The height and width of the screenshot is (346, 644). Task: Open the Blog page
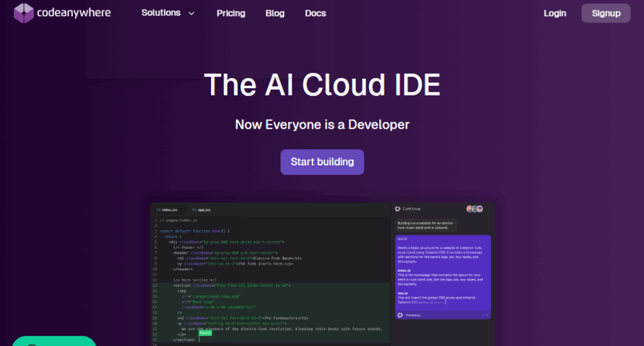point(275,13)
